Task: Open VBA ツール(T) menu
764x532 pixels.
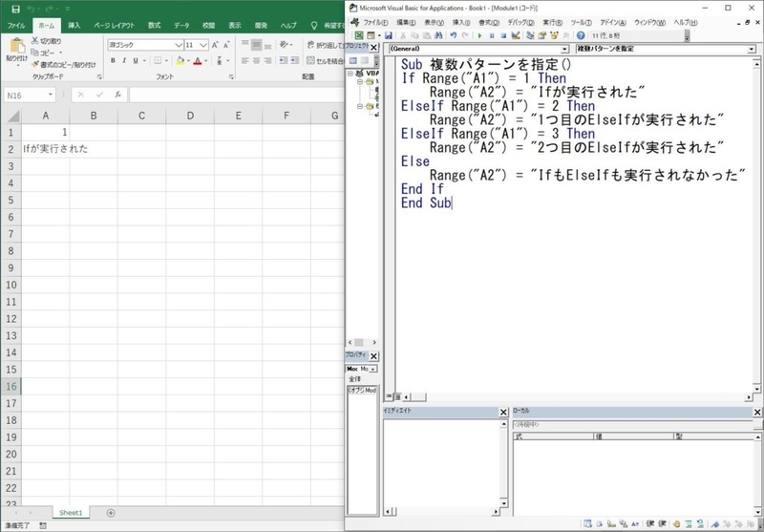Action: (581, 22)
